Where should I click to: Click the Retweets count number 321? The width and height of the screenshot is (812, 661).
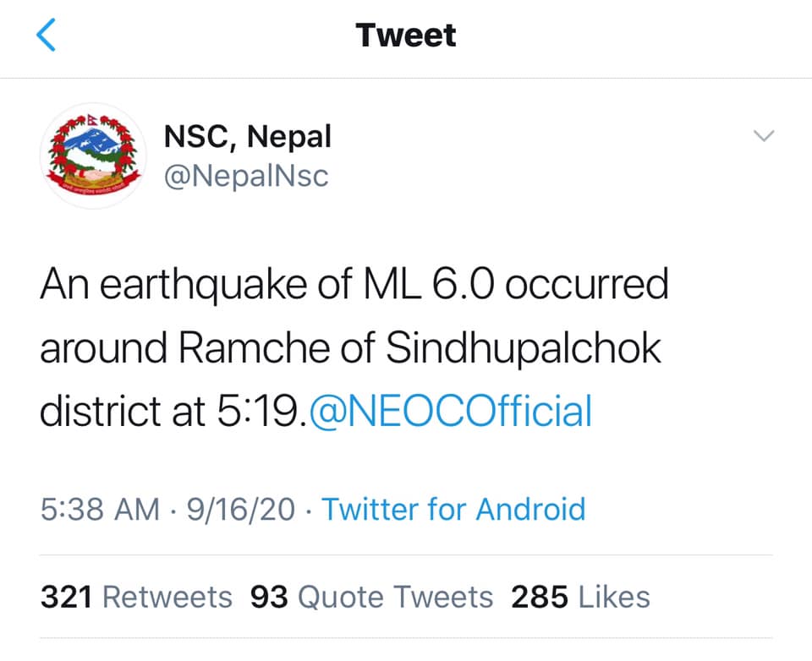66,597
